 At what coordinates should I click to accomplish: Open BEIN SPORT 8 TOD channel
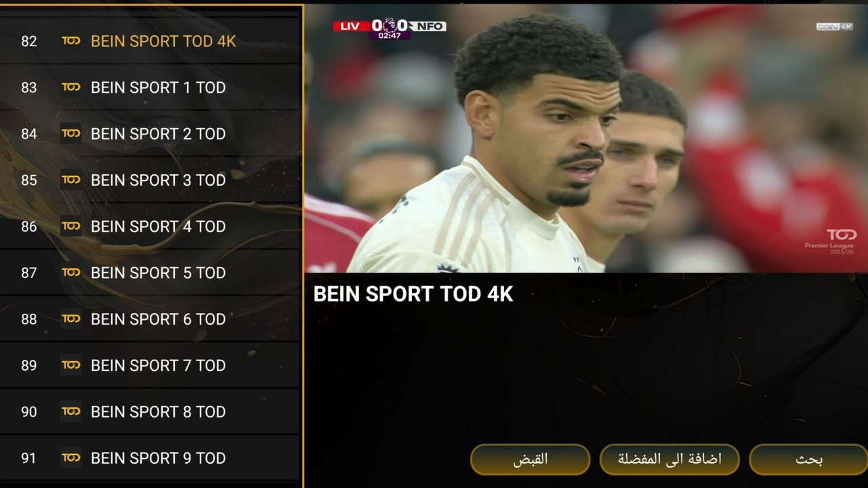pos(149,411)
